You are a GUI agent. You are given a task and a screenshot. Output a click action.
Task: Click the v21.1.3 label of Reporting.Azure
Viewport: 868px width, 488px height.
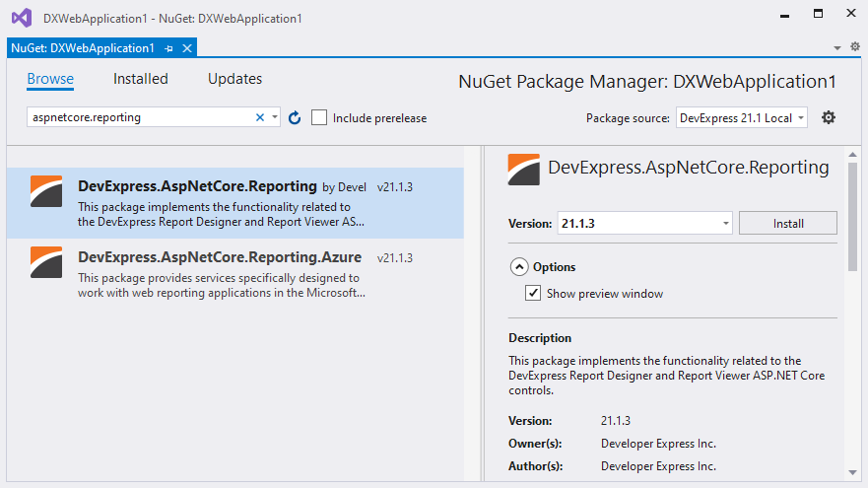tap(395, 258)
